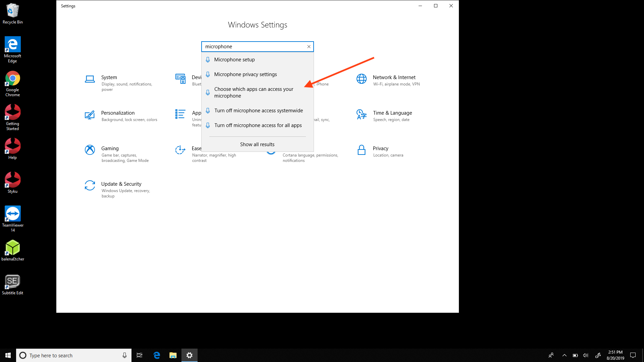Click Show all results link
Screen dimensions: 644x362
(x=257, y=144)
